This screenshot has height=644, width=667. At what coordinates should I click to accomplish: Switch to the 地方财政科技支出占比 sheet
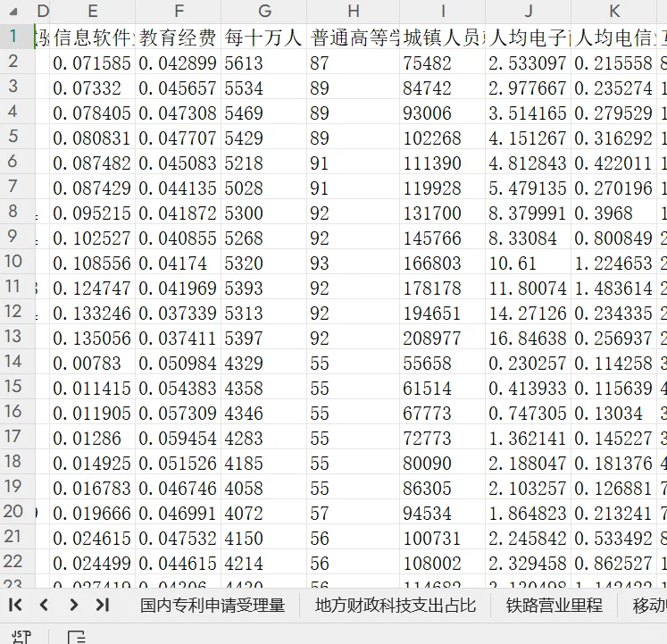tap(396, 605)
